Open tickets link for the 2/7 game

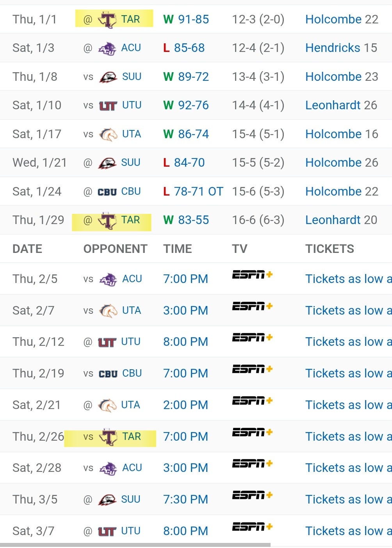click(x=348, y=311)
